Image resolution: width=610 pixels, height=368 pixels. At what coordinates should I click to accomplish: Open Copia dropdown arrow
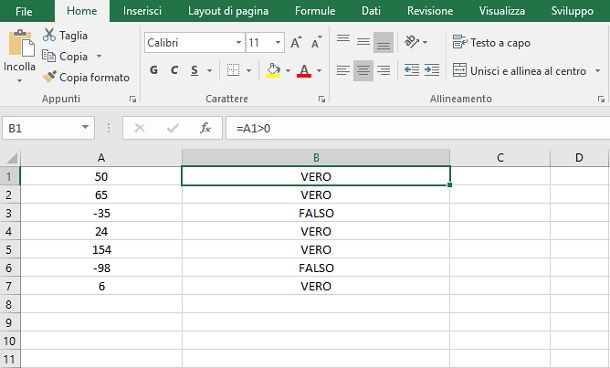[99, 56]
